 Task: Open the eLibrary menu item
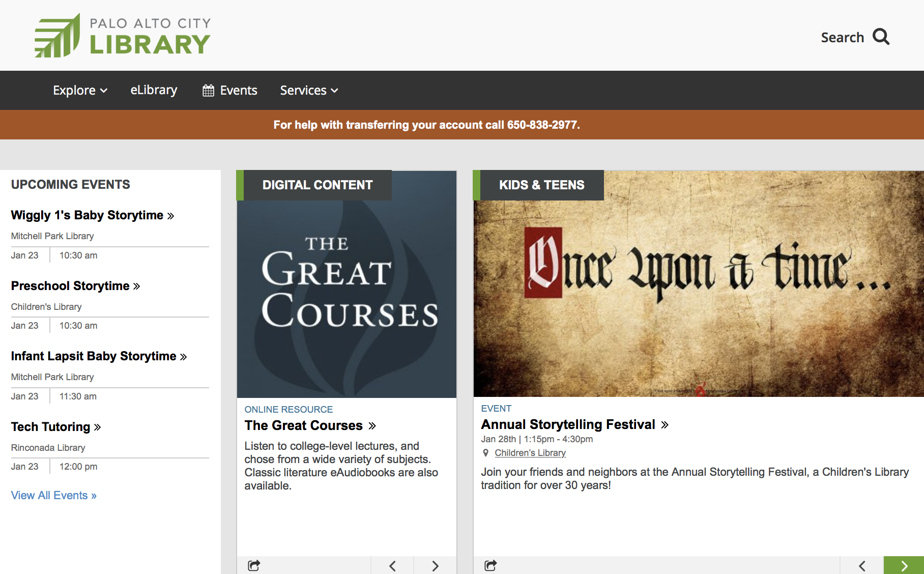(154, 90)
